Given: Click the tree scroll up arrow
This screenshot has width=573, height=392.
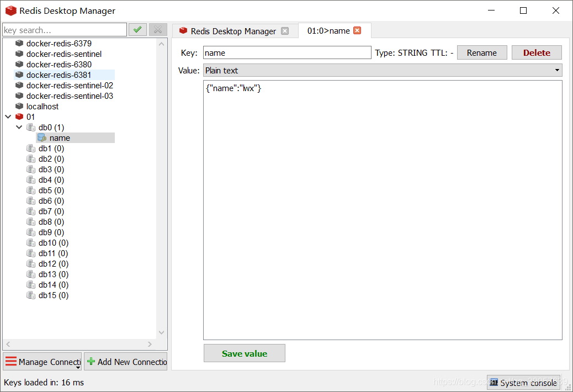Looking at the screenshot, I should pyautogui.click(x=162, y=44).
